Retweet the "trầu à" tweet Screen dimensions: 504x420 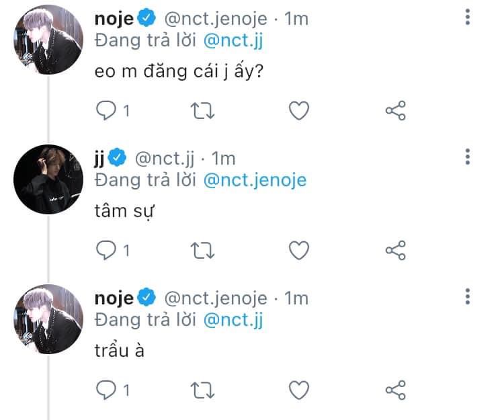coord(202,390)
